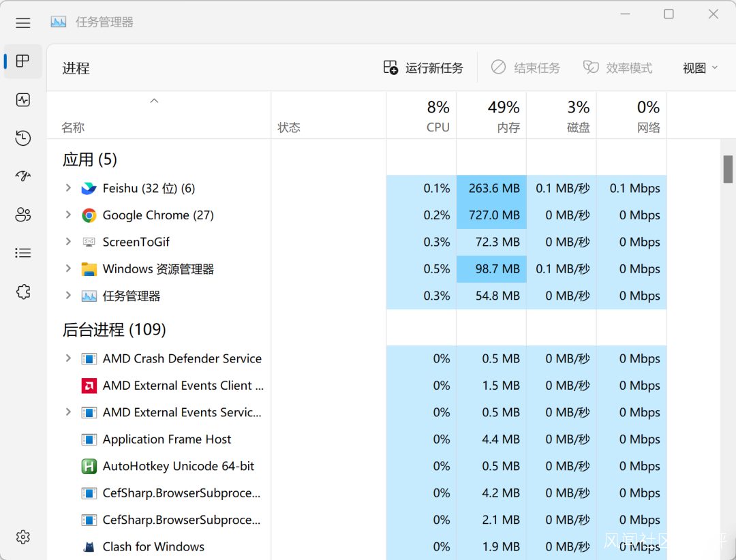Expand the Feishu process group

click(x=68, y=188)
